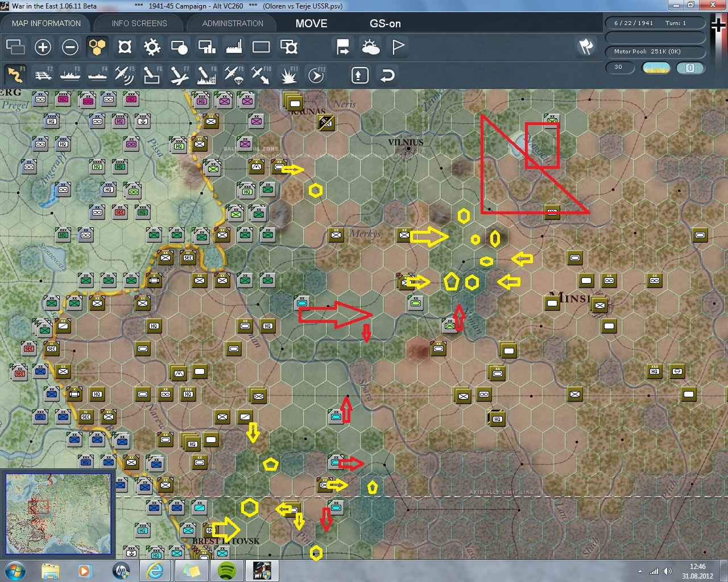
Task: Toggle the factory overlay icon
Action: (234, 47)
